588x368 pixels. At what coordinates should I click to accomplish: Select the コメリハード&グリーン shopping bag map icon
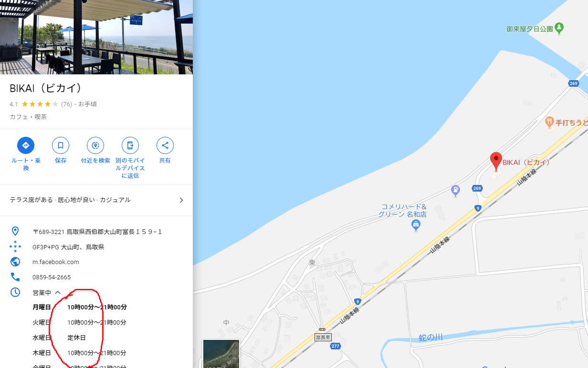coord(416,224)
